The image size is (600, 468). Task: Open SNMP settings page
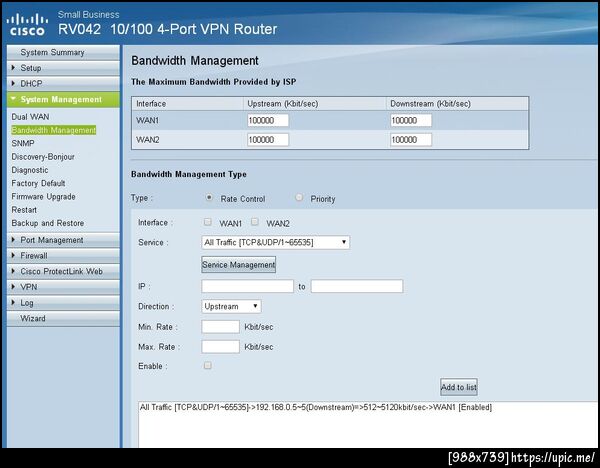click(23, 143)
